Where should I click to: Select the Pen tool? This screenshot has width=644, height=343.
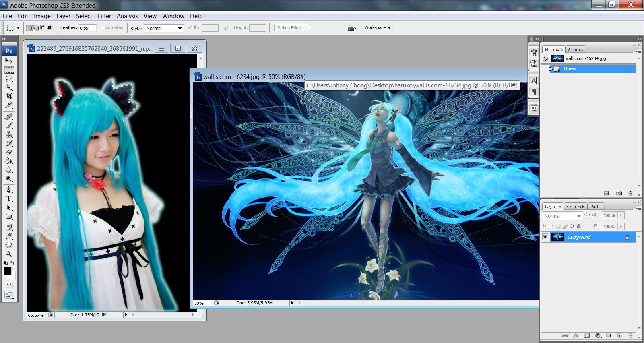pos(9,190)
